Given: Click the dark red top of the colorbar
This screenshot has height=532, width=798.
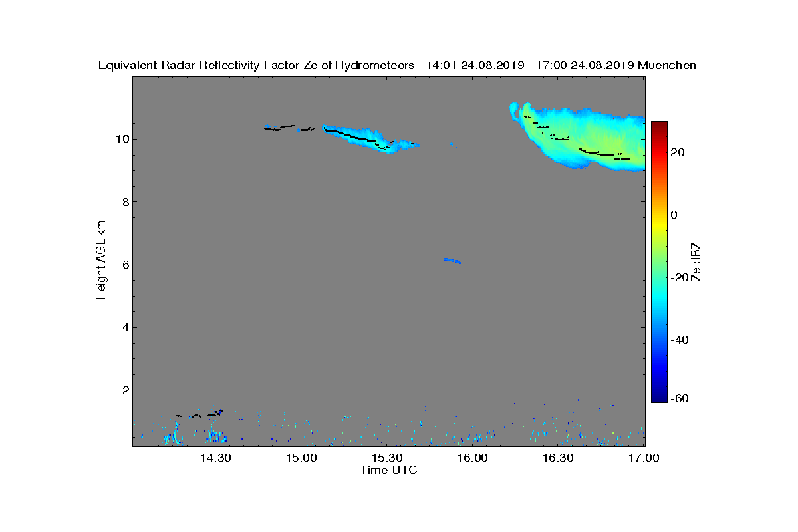Looking at the screenshot, I should click(659, 126).
